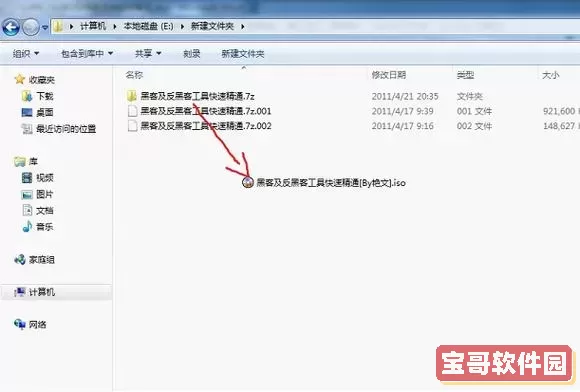Click file icon of the .7z.002 file
The width and height of the screenshot is (580, 392).
[x=132, y=126]
